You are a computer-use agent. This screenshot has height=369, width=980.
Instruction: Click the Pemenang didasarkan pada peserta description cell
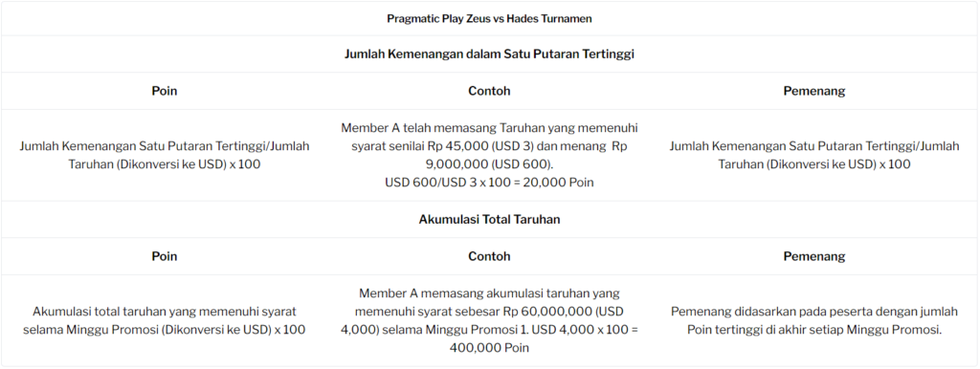pos(814,321)
